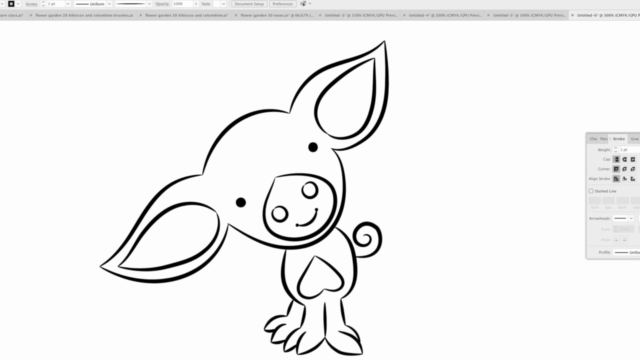The height and width of the screenshot is (360, 640).
Task: Click extend arrow tip beyond path align icon
Action: 616,240
